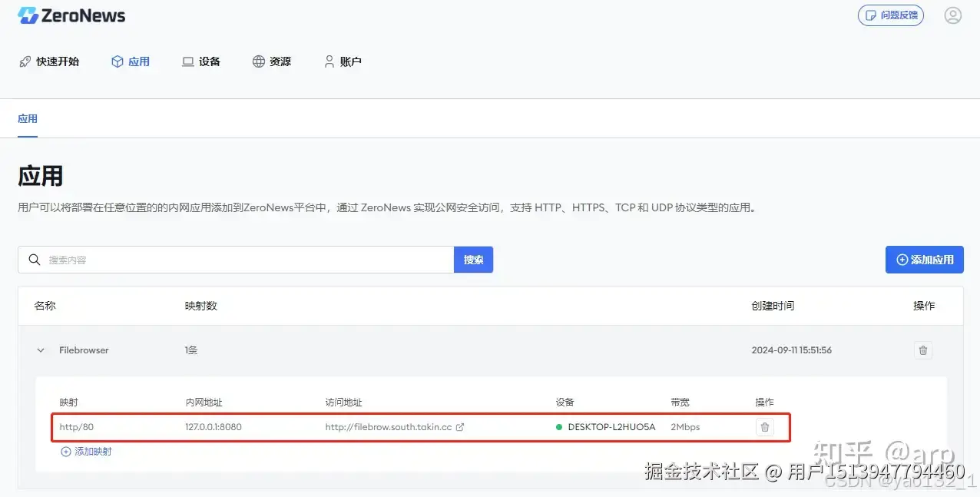Viewport: 980px width, 497px height.
Task: Select the 应用 navigation menu
Action: point(131,61)
